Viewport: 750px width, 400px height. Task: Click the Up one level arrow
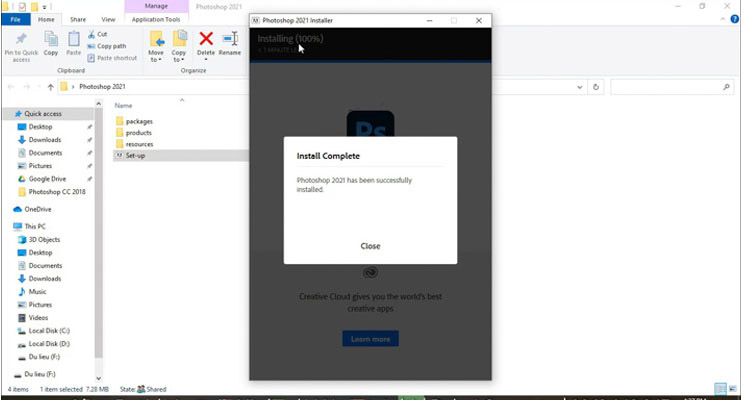coord(51,87)
